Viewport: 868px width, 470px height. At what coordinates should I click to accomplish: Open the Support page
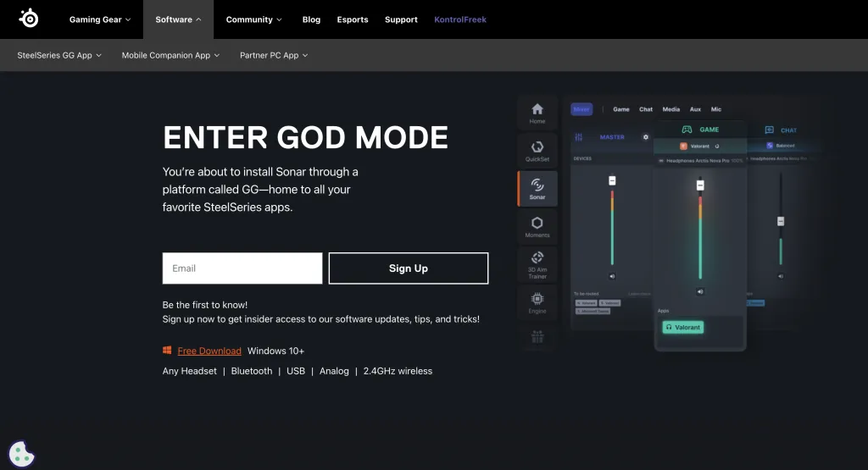click(401, 19)
